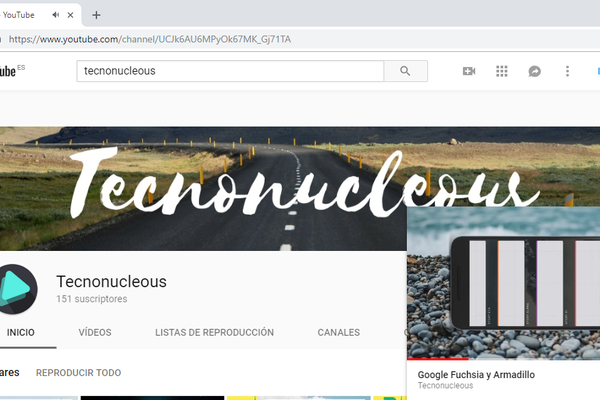Image resolution: width=600 pixels, height=400 pixels.
Task: Open the LISTAS DE REPRODUCCIÓN tab
Action: pos(214,332)
